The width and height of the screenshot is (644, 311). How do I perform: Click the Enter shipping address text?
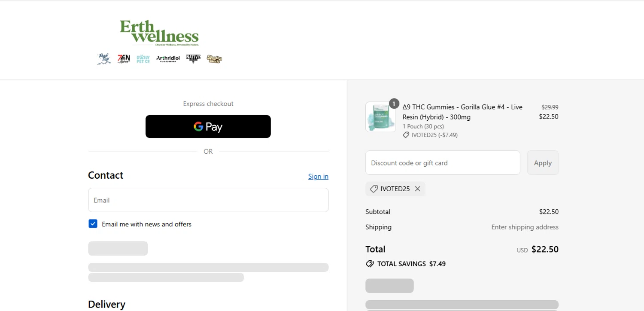[525, 227]
